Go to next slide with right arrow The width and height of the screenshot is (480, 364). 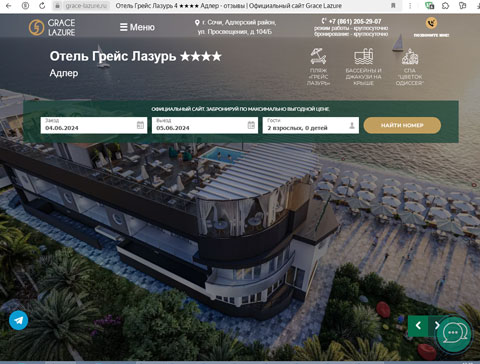pos(436,325)
